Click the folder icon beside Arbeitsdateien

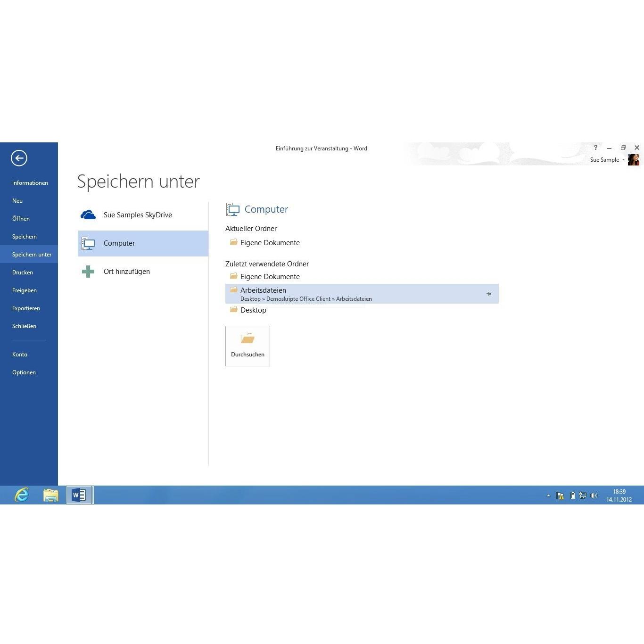pos(233,289)
